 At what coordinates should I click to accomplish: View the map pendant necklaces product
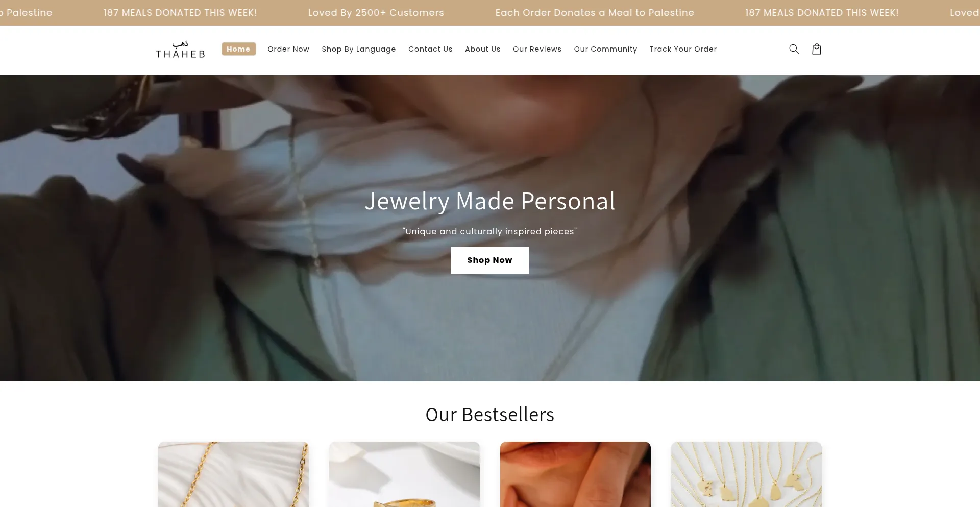coord(746,474)
